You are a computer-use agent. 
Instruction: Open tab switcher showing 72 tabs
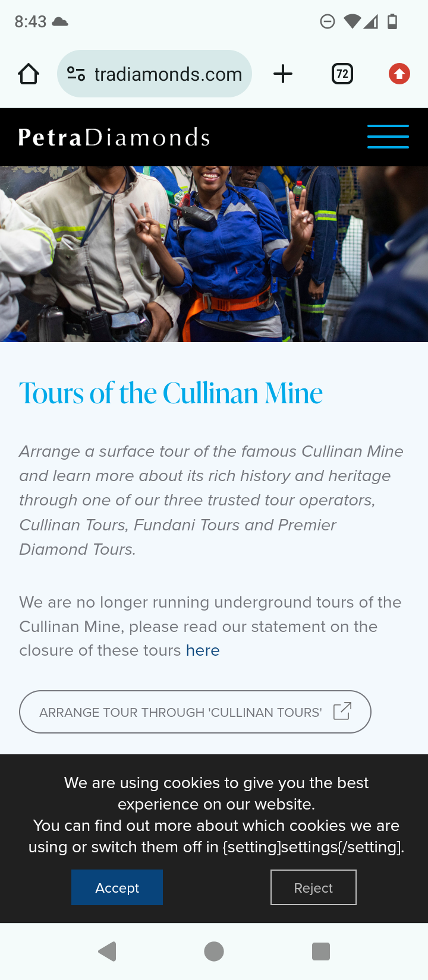click(x=342, y=74)
